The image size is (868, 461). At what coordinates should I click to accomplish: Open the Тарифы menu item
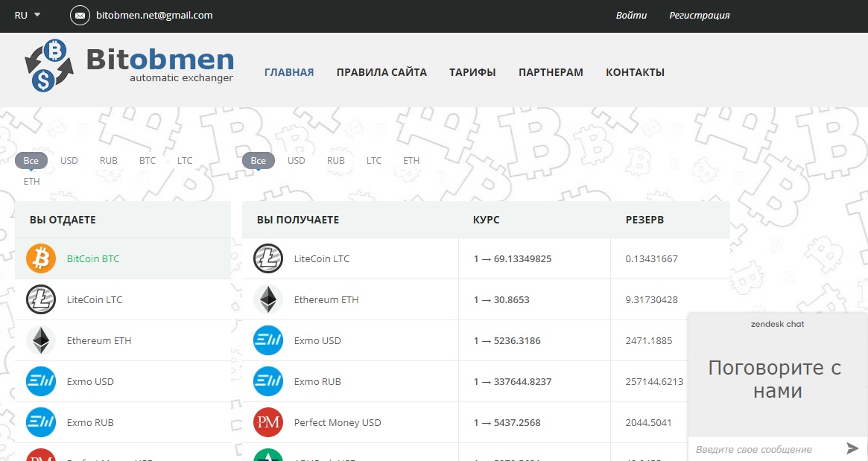472,72
